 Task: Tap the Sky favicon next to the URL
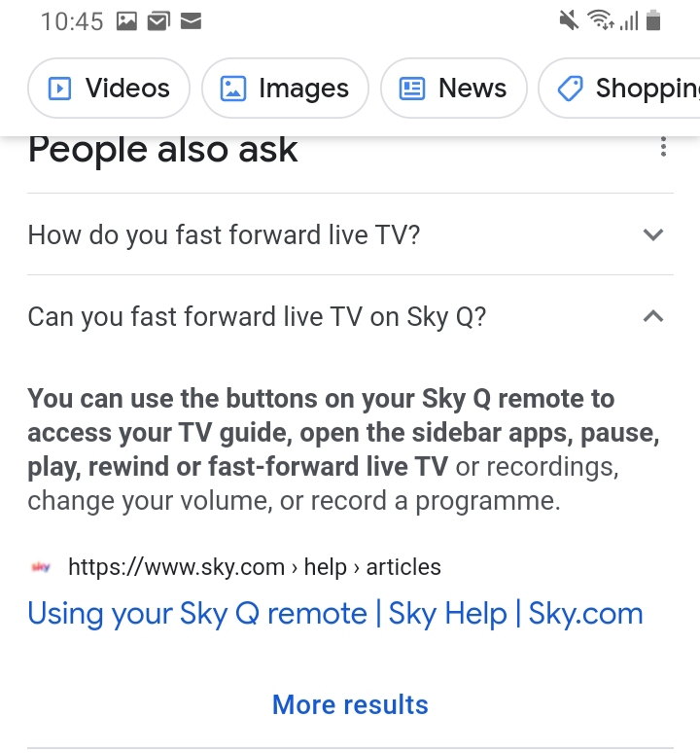click(x=42, y=567)
